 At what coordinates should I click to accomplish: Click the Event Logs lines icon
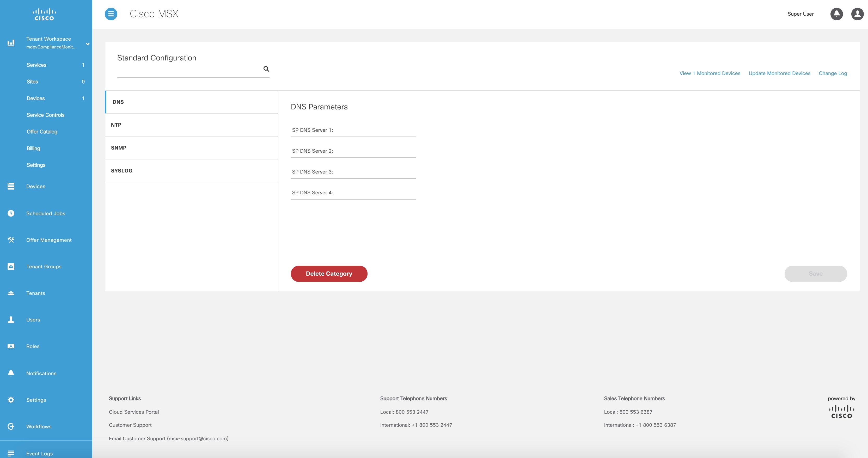(11, 454)
